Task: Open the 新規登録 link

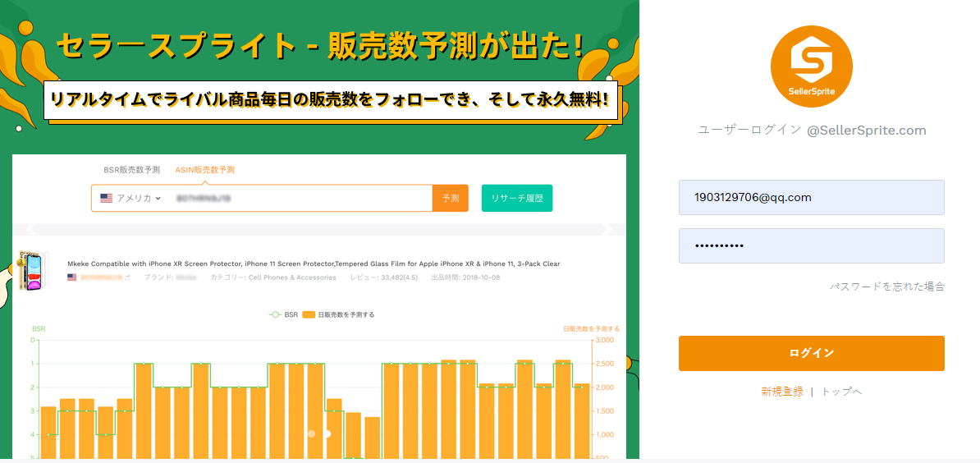Action: click(x=782, y=392)
